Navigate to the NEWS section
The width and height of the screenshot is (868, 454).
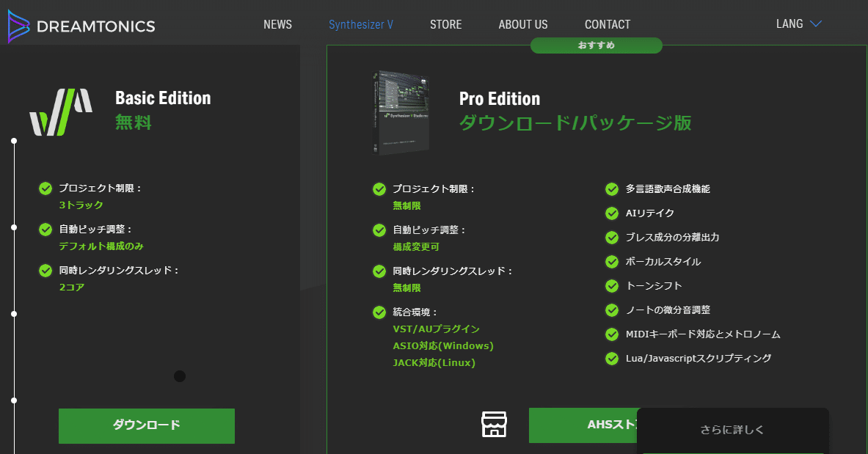[277, 23]
